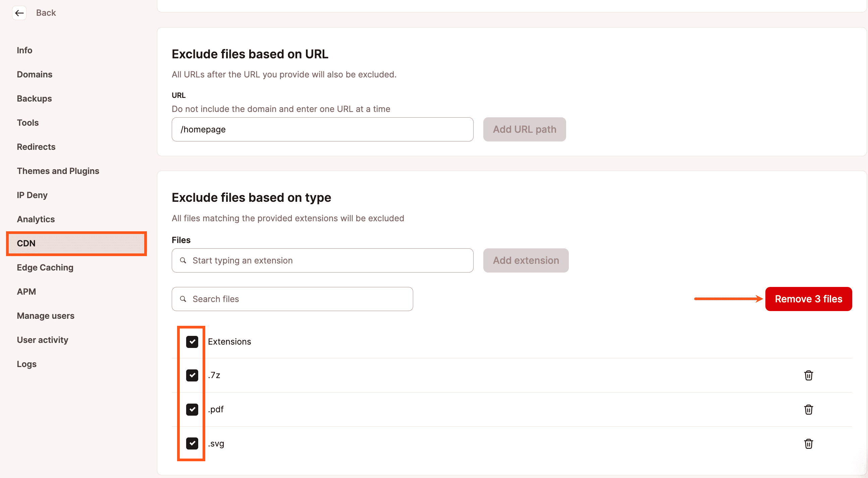The height and width of the screenshot is (478, 868).
Task: Navigate to Themes and Plugins section
Action: (58, 171)
